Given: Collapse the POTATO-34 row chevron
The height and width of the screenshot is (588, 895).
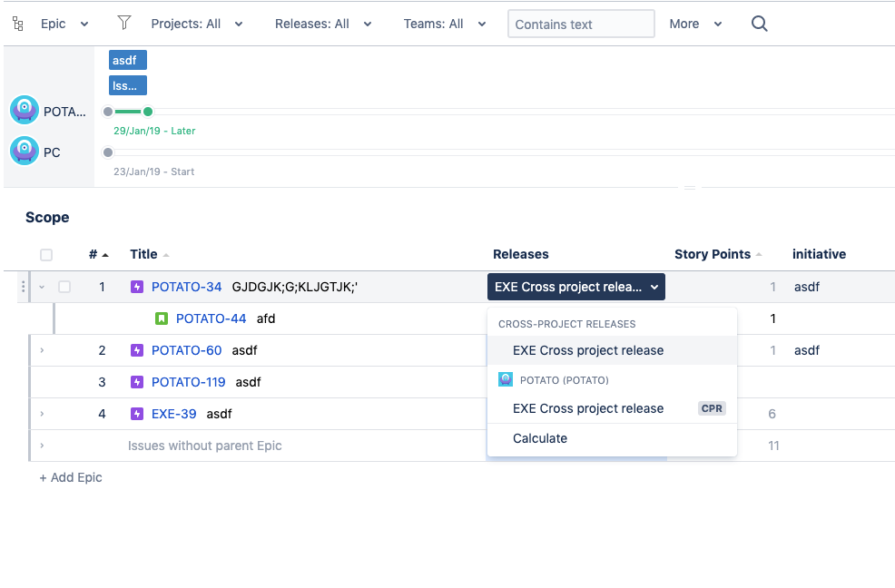Looking at the screenshot, I should coord(40,286).
